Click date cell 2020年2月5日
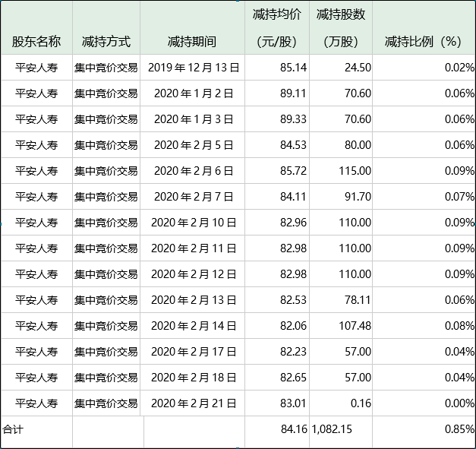Screen dimensions: 476x449 (194, 145)
